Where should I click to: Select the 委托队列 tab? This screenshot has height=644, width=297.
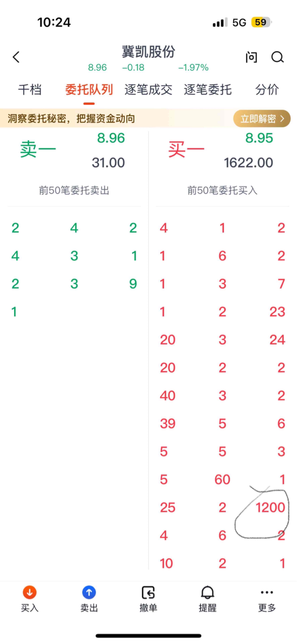(x=89, y=90)
